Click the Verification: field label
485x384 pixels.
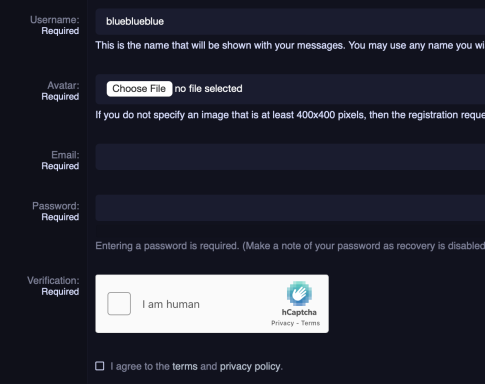pyautogui.click(x=53, y=281)
